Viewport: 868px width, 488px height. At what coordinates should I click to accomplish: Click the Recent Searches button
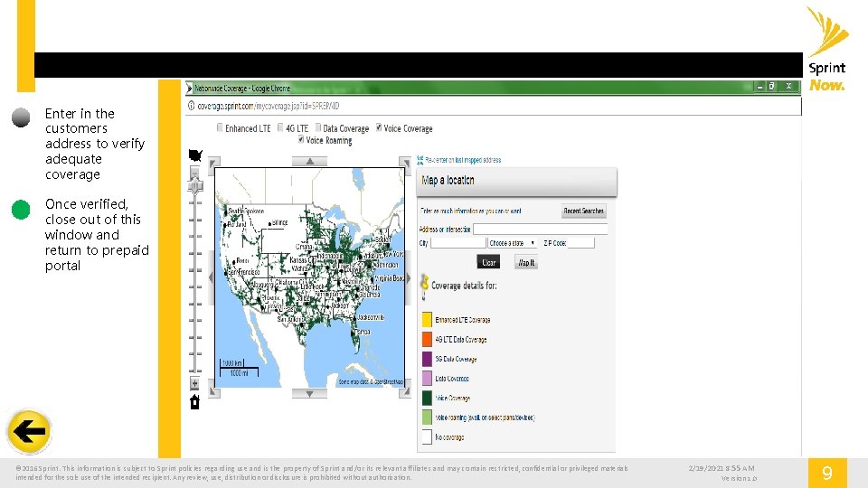583,211
